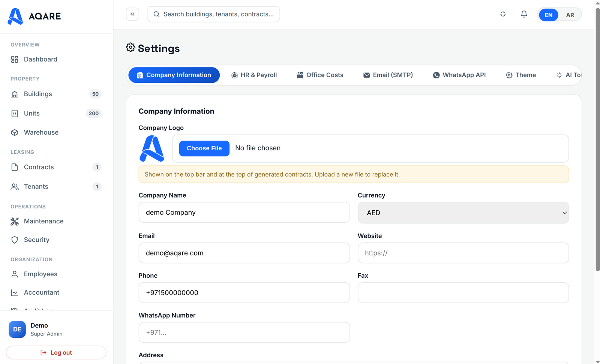This screenshot has height=364, width=600.
Task: Open Units page in sidebar
Action: point(56,113)
